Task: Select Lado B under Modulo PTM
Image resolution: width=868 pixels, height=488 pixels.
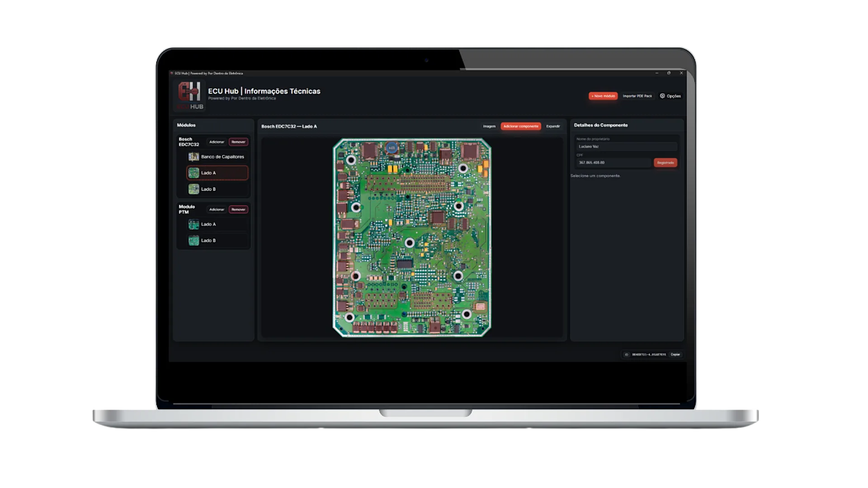Action: 217,240
